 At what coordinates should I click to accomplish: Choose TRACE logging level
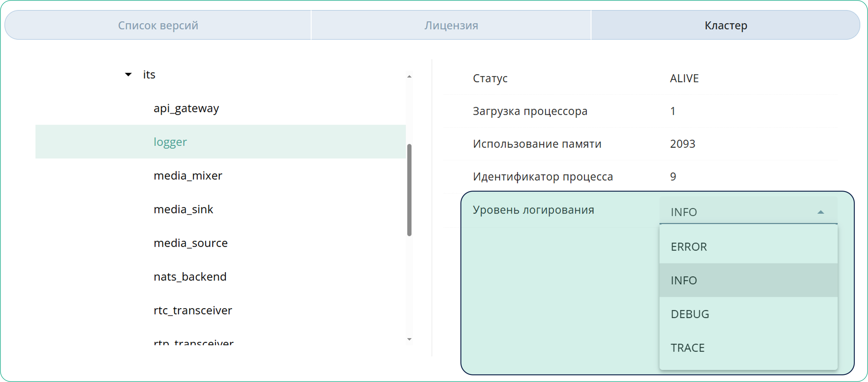pyautogui.click(x=687, y=347)
